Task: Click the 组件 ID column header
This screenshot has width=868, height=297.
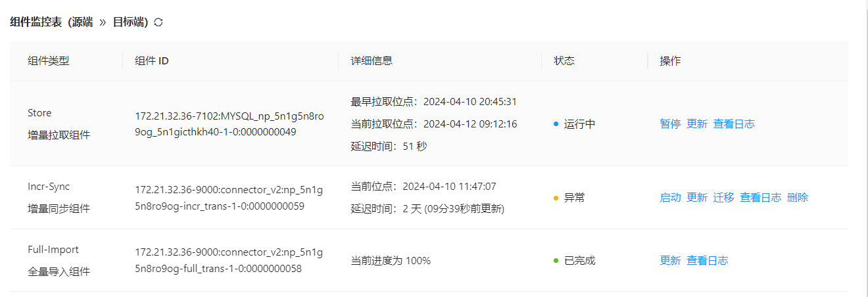Action: (x=152, y=60)
